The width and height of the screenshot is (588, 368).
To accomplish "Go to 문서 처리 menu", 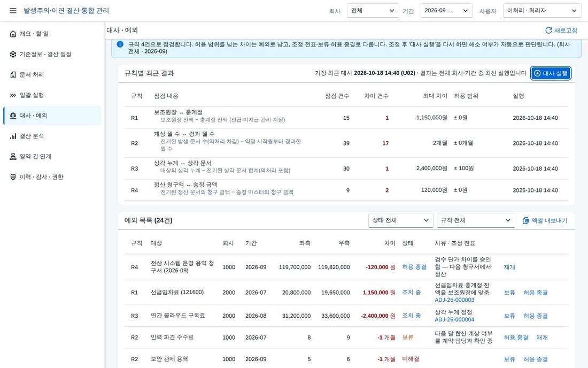I will pyautogui.click(x=52, y=75).
